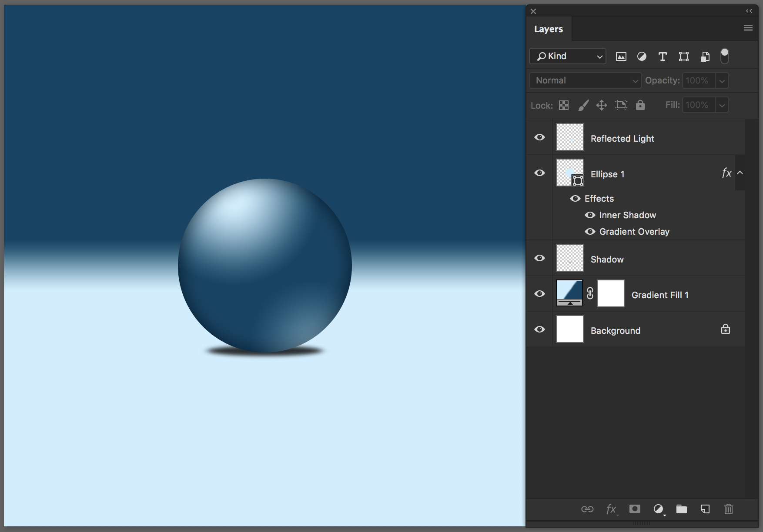The width and height of the screenshot is (763, 532).
Task: Open the add layer style fx menu
Action: click(611, 509)
